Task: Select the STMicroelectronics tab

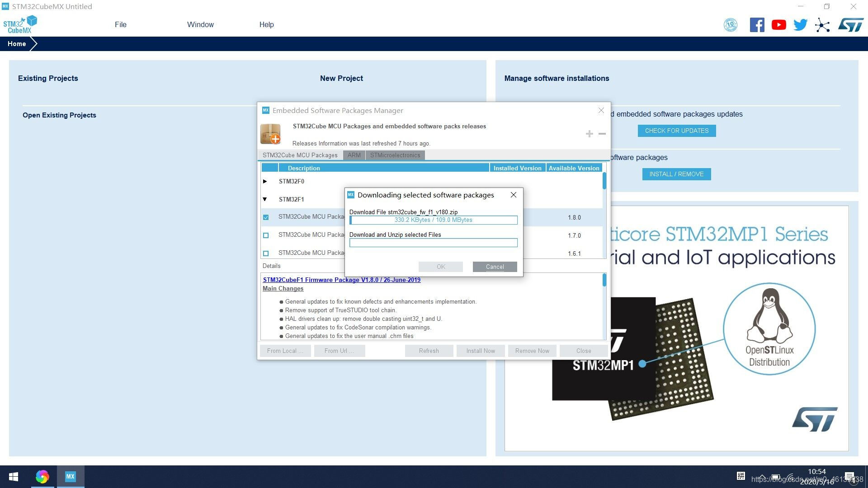Action: (395, 155)
